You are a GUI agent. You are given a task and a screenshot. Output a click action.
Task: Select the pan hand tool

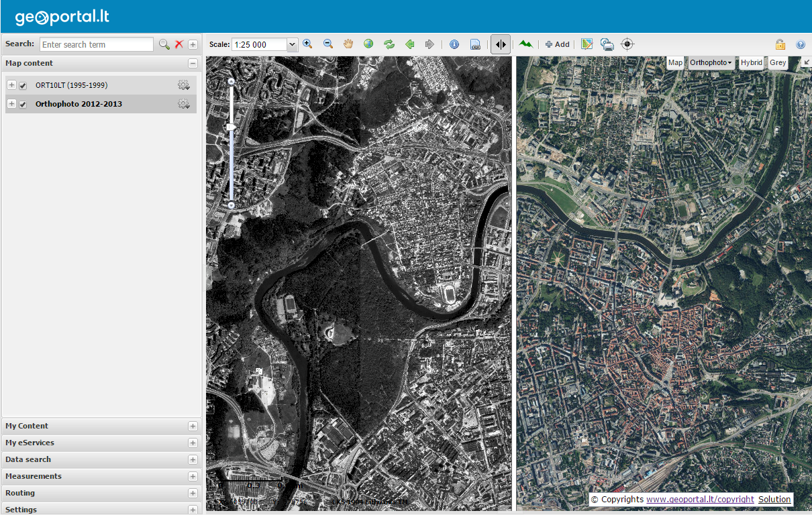tap(348, 44)
